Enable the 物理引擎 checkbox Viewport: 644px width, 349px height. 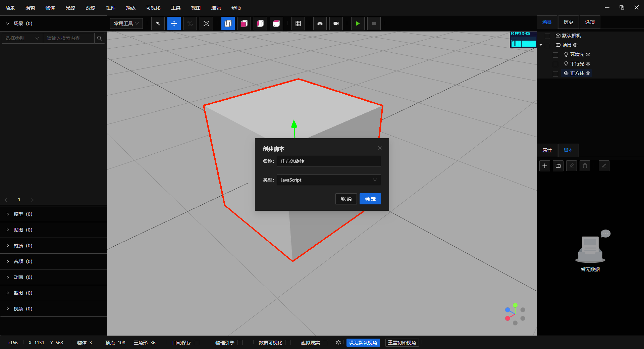[240, 343]
